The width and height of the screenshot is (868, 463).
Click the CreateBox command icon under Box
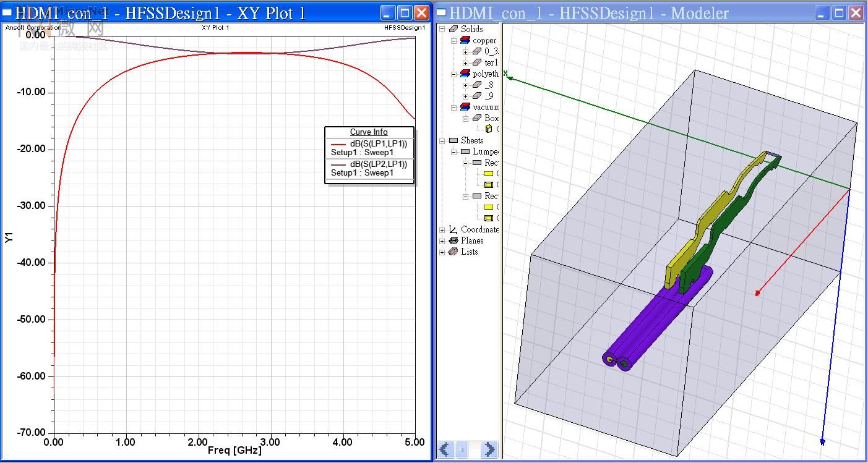(x=489, y=129)
